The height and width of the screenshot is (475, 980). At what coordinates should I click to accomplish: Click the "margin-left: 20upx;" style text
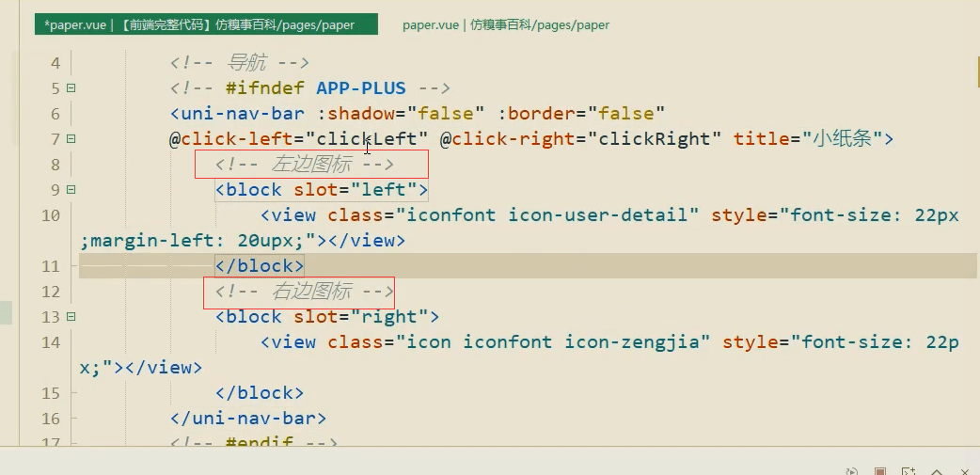tap(195, 241)
